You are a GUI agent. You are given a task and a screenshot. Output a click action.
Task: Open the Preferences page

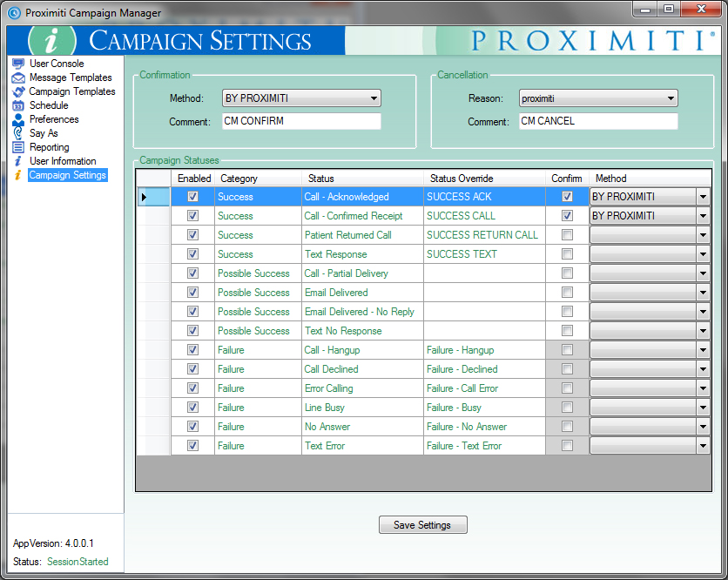pos(54,119)
